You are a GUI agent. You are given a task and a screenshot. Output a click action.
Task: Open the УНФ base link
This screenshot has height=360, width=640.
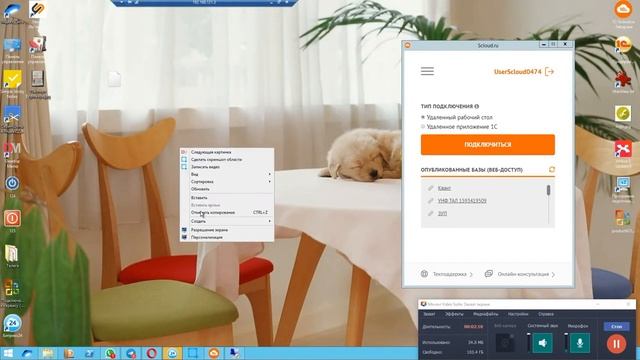click(x=462, y=201)
